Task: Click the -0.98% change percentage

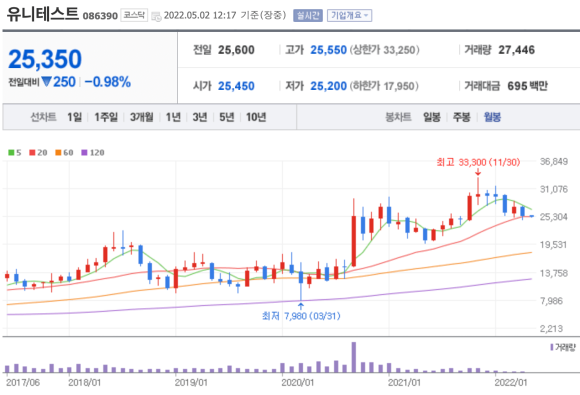Action: (x=108, y=82)
